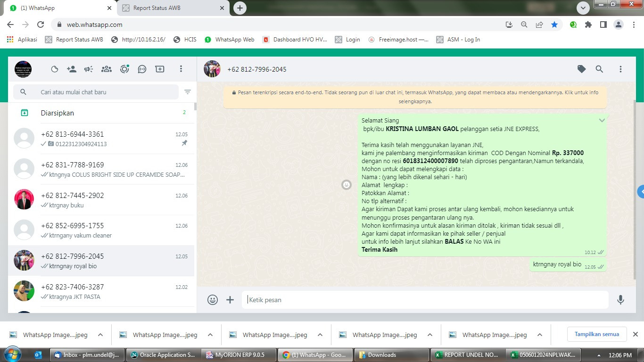Open the Chrome profile avatar icon
This screenshot has height=362, width=644.
(618, 25)
